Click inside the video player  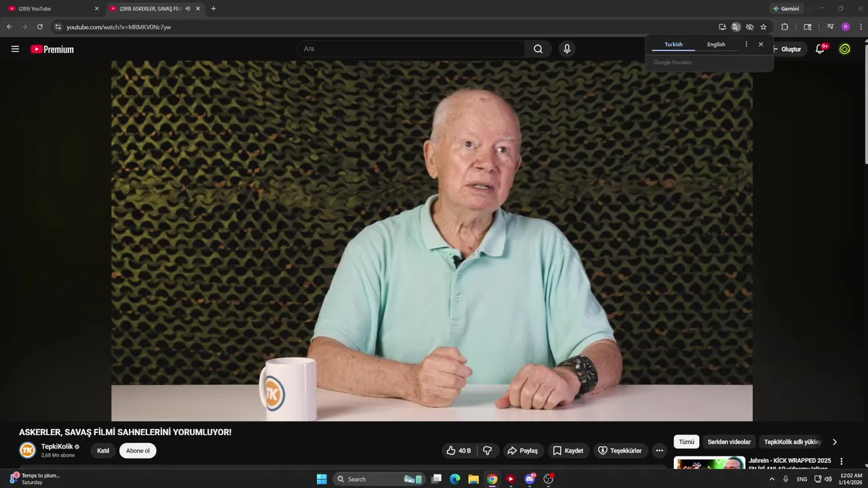coord(432,241)
